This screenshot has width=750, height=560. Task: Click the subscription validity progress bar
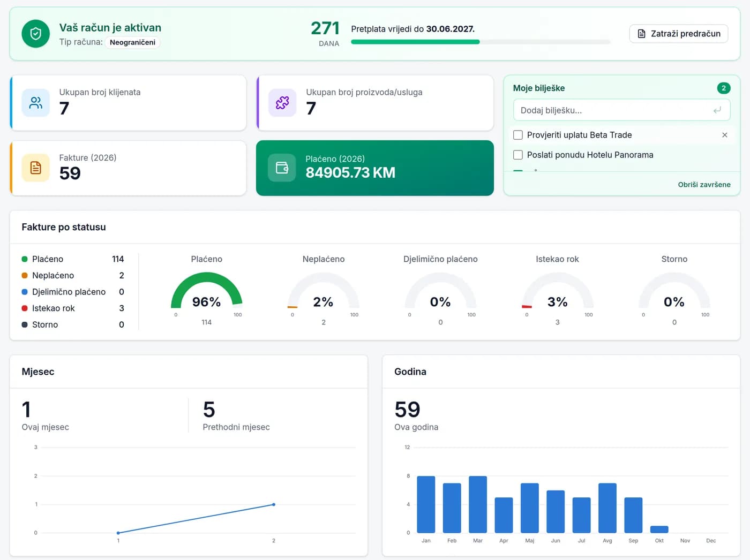click(481, 42)
